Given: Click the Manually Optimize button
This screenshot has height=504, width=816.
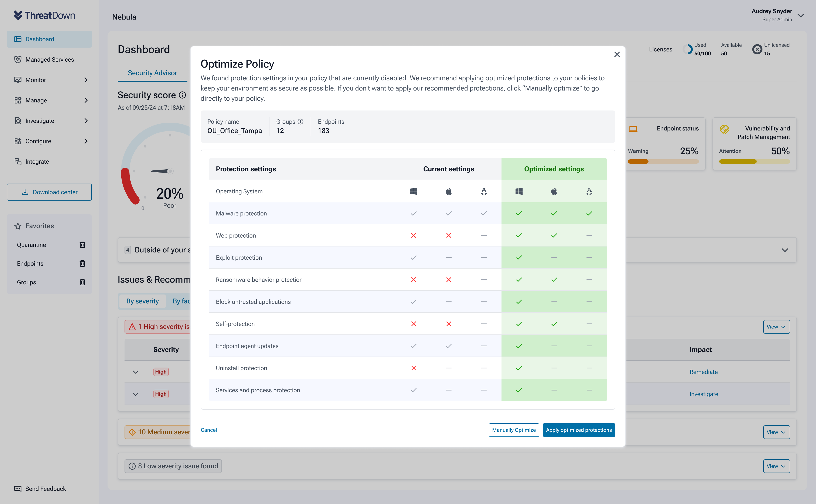Looking at the screenshot, I should [x=514, y=430].
